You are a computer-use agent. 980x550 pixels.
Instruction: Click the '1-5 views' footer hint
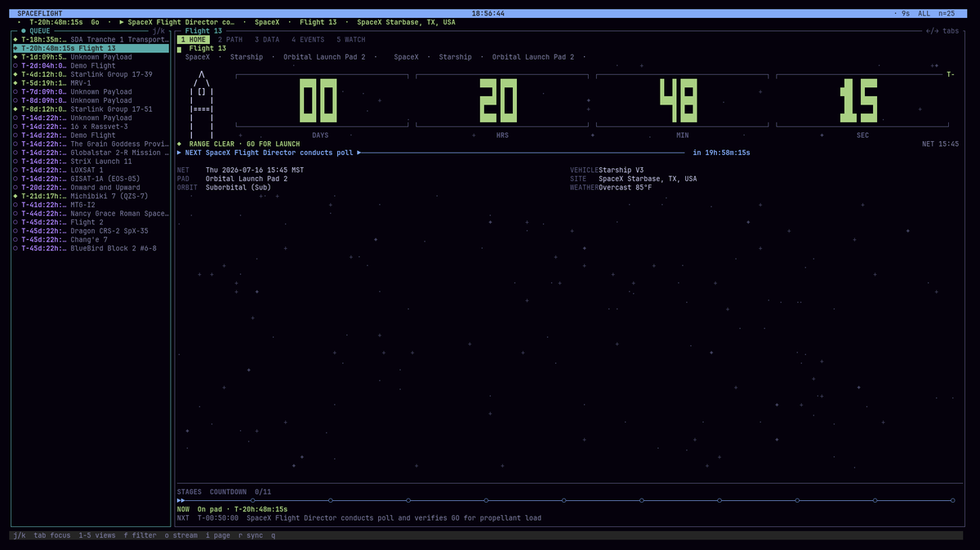97,535
